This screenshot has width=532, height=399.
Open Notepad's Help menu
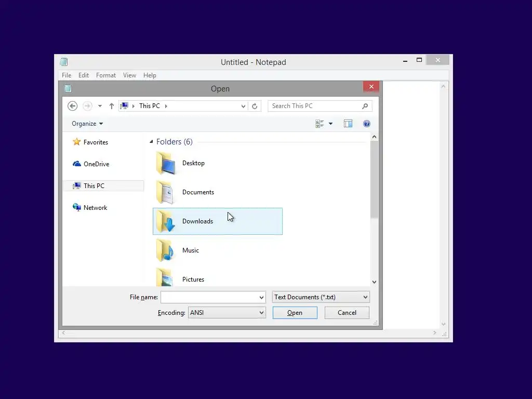[150, 75]
